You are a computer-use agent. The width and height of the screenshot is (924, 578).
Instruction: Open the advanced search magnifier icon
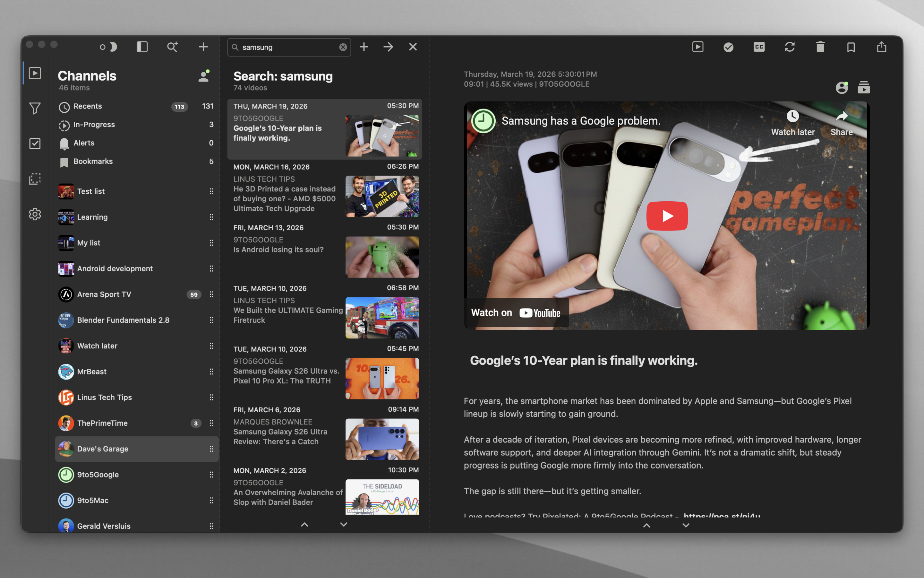(173, 47)
